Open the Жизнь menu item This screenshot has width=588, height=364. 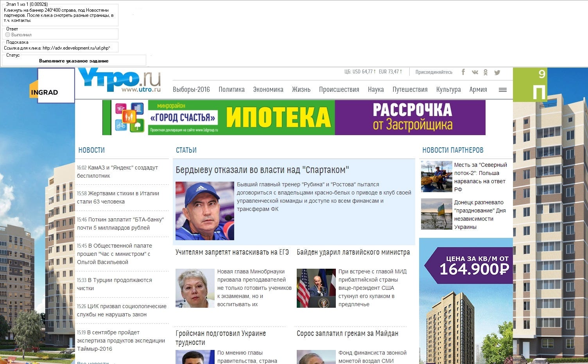pyautogui.click(x=301, y=89)
